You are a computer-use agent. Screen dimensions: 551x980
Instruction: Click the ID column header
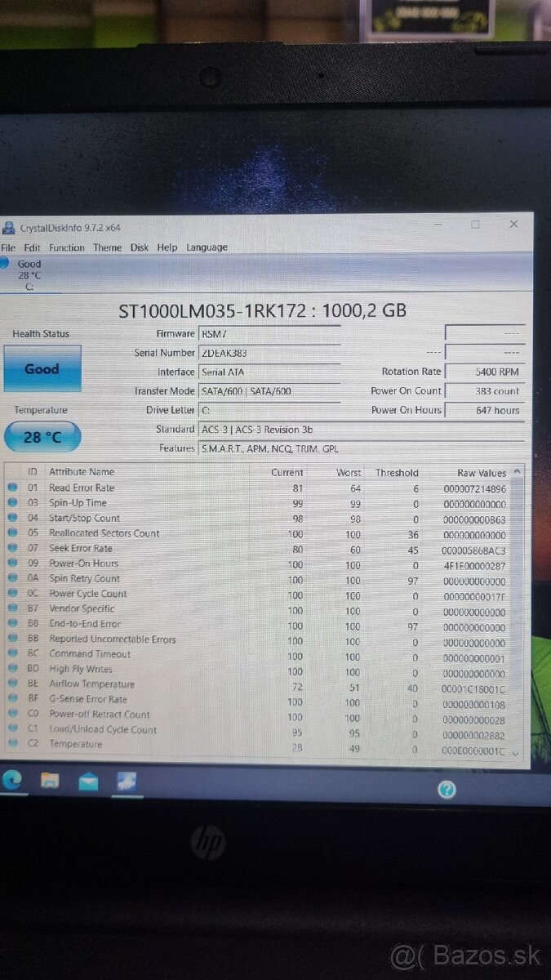(33, 472)
